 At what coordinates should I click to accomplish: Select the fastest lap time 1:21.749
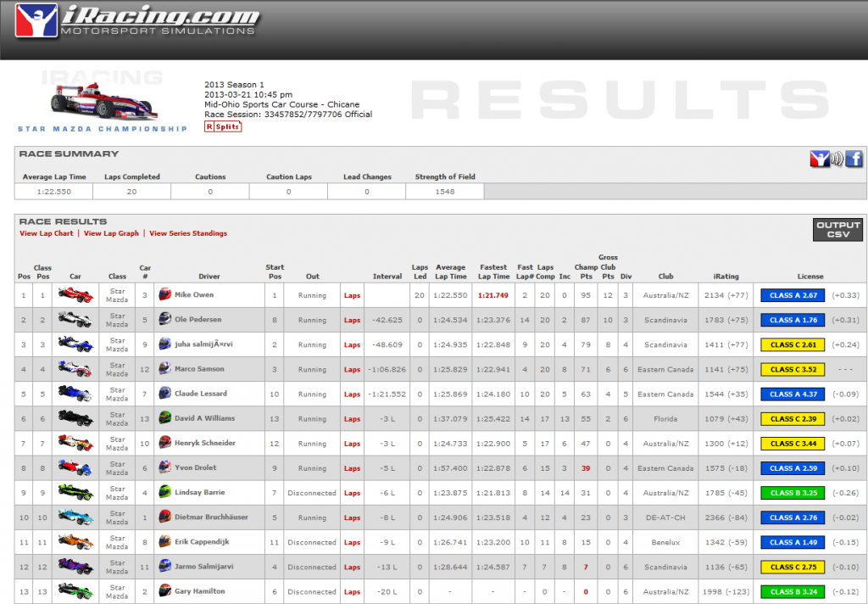[x=492, y=295]
